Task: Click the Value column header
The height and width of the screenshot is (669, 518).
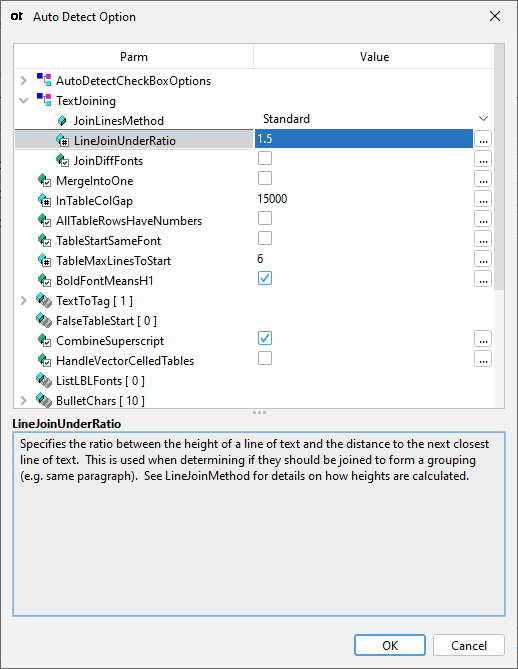Action: pos(374,57)
